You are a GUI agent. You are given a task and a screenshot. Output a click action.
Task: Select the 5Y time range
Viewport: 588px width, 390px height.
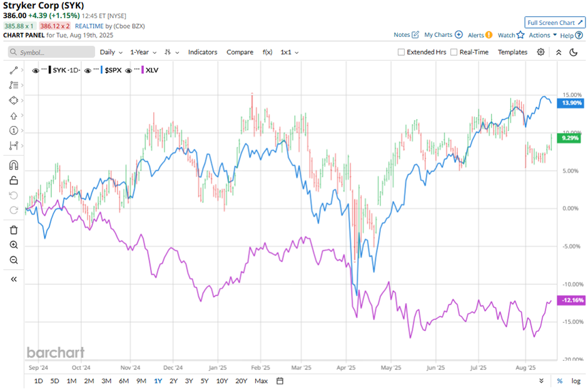pyautogui.click(x=204, y=381)
